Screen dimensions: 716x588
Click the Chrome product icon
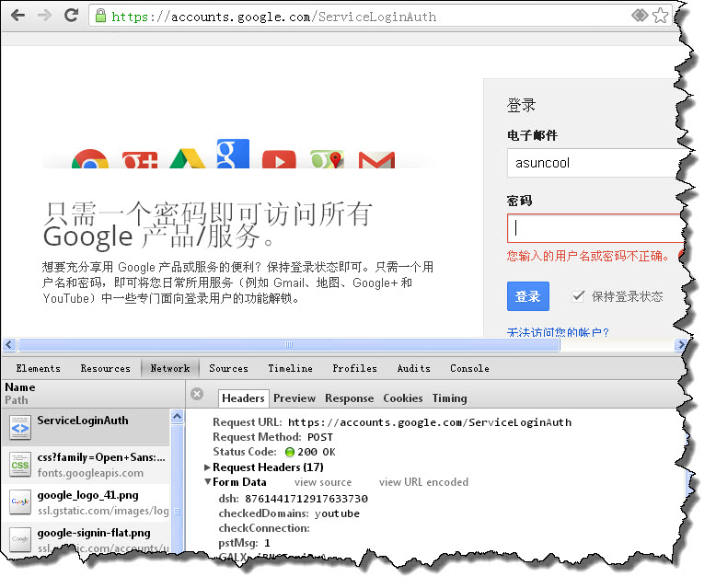tap(90, 158)
